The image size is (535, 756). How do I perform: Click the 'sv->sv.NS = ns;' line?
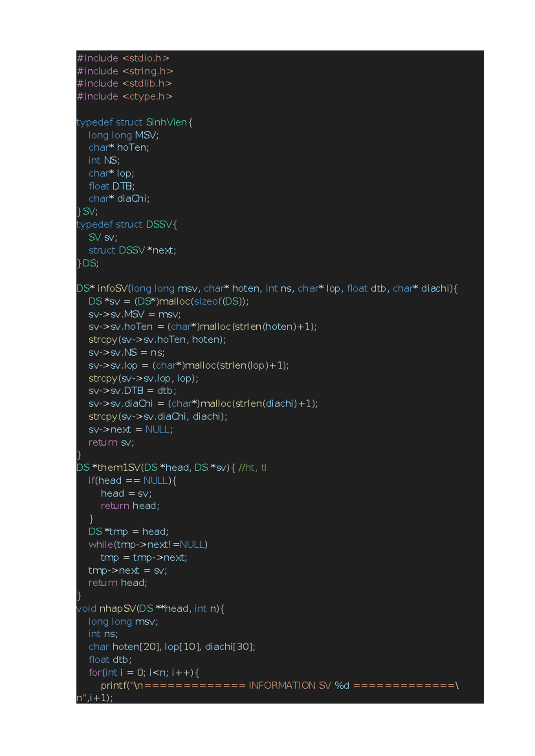(127, 353)
